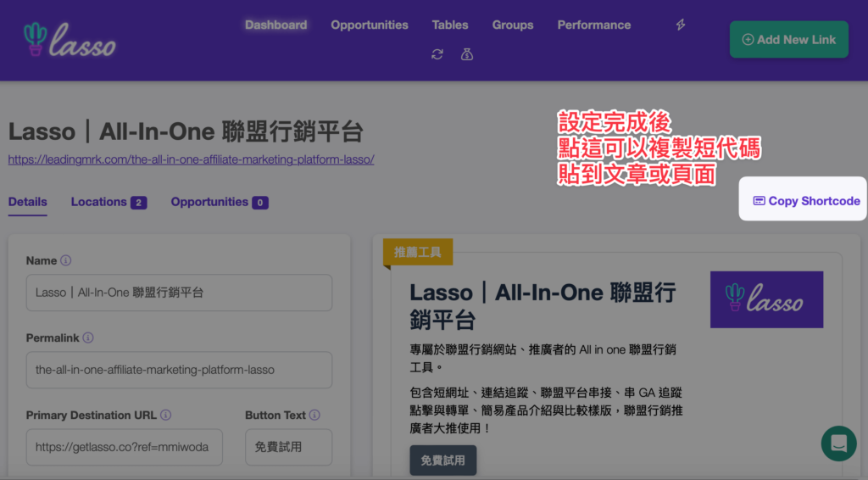Click the lasso logo thumbnail in preview
Image resolution: width=868 pixels, height=480 pixels.
[766, 299]
